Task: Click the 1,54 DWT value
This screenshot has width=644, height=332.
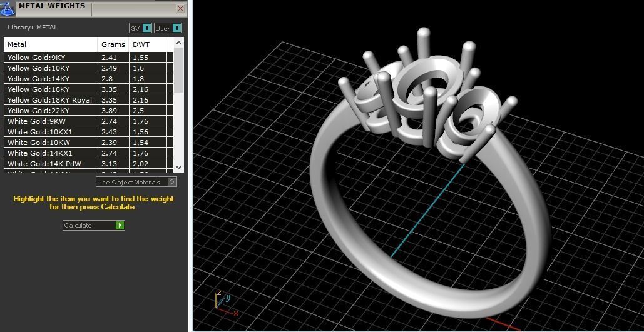Action: 140,143
